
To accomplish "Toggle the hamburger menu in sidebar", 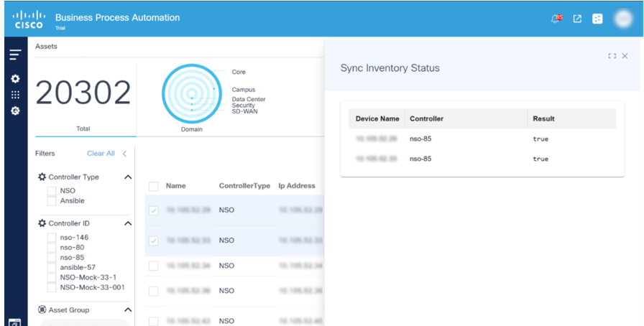I will [15, 55].
